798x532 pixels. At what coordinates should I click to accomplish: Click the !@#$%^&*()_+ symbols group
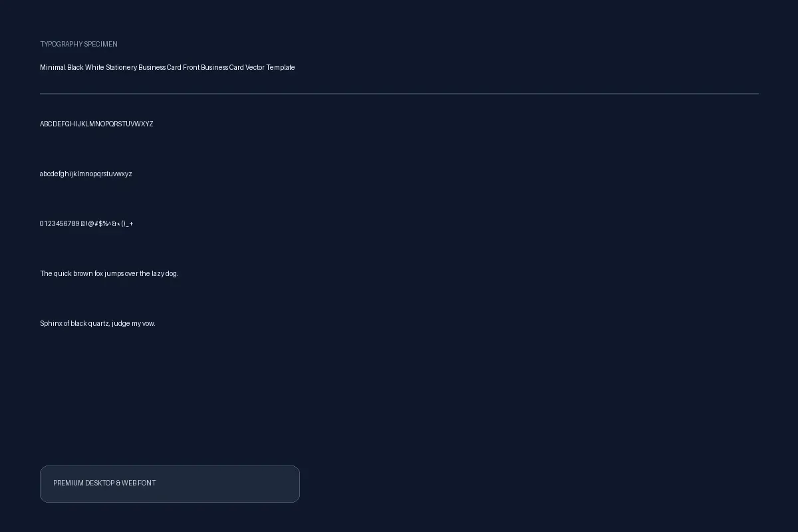click(110, 223)
